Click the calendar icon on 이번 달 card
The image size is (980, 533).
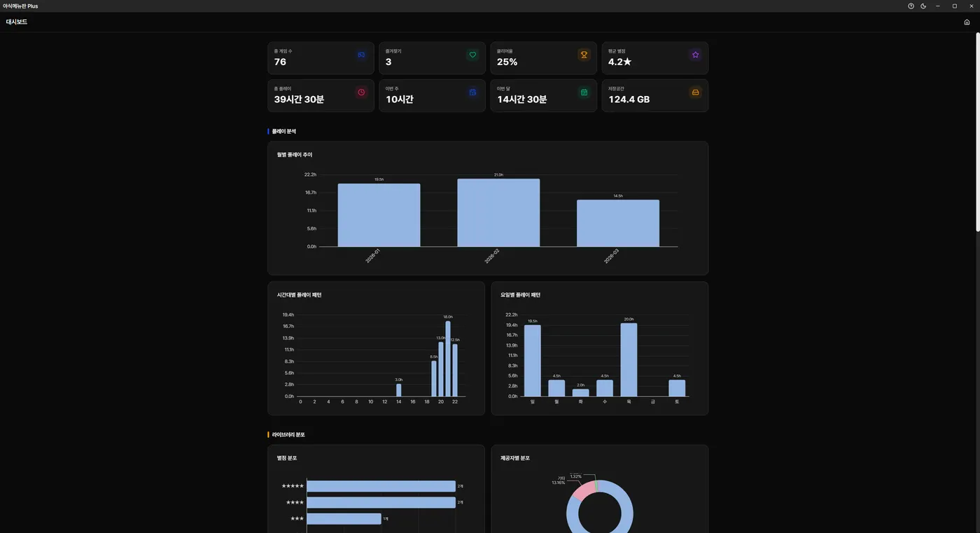coord(584,92)
